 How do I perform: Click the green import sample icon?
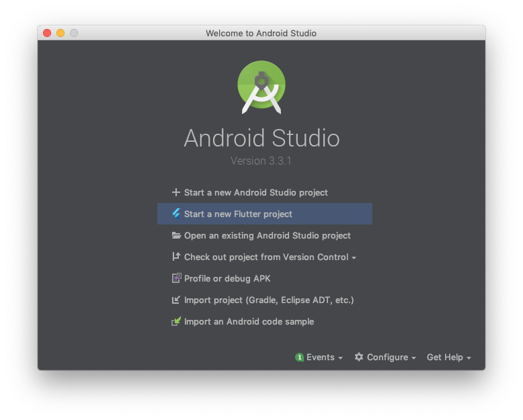pyautogui.click(x=176, y=321)
